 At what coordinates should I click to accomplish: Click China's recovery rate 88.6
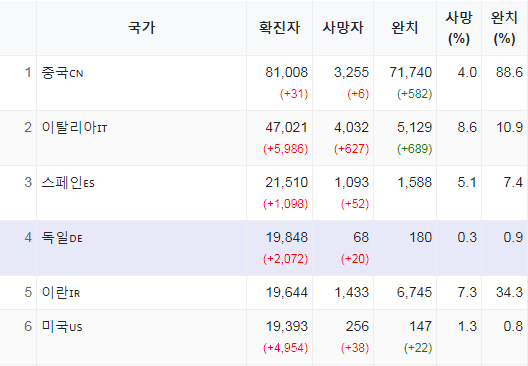(509, 72)
